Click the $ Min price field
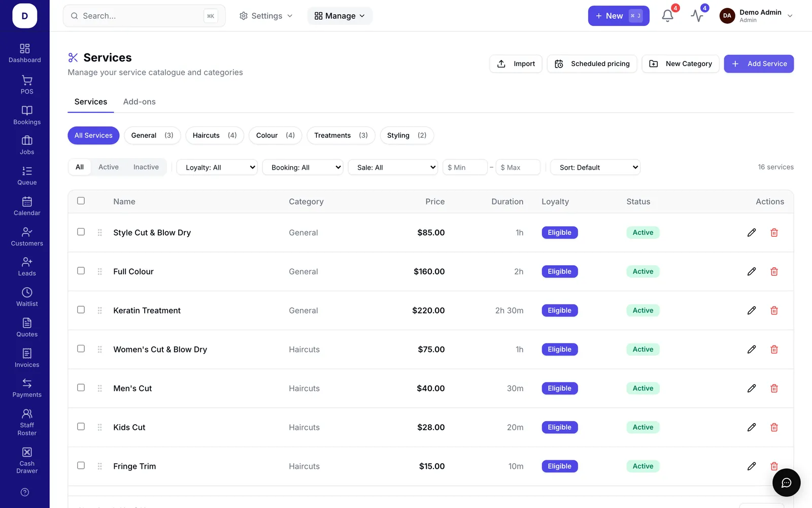 click(465, 167)
